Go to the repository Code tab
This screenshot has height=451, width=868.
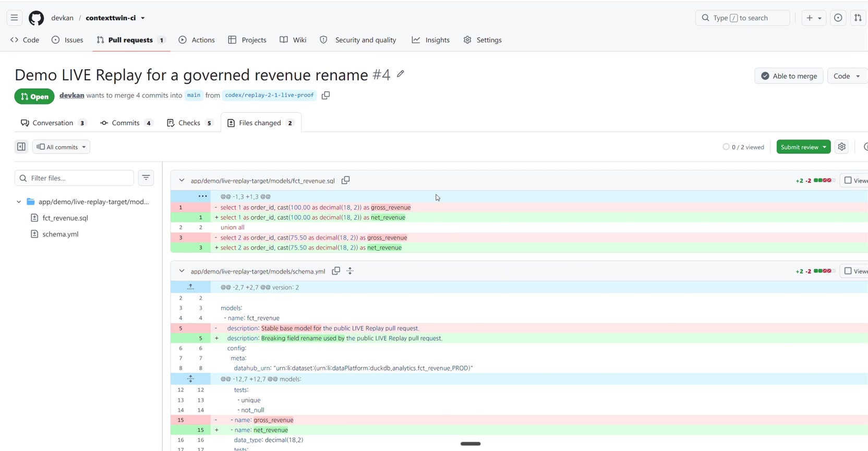pyautogui.click(x=25, y=40)
